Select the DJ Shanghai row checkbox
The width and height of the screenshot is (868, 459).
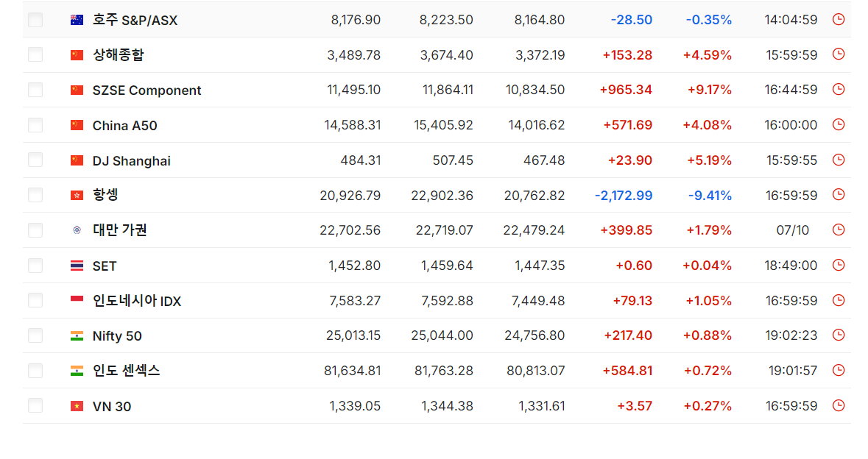[x=35, y=160]
